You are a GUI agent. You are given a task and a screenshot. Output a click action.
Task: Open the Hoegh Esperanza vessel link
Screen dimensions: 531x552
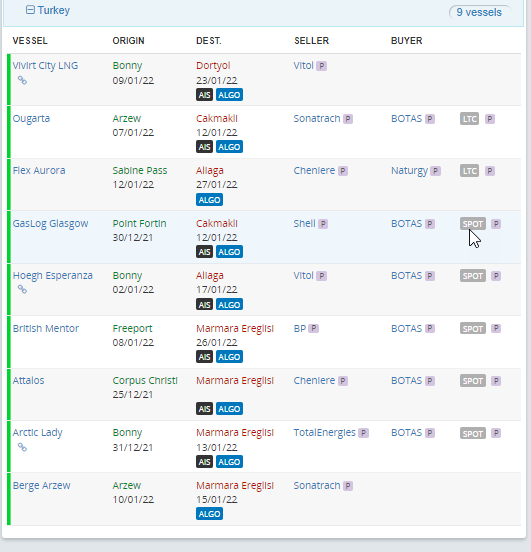(x=53, y=275)
